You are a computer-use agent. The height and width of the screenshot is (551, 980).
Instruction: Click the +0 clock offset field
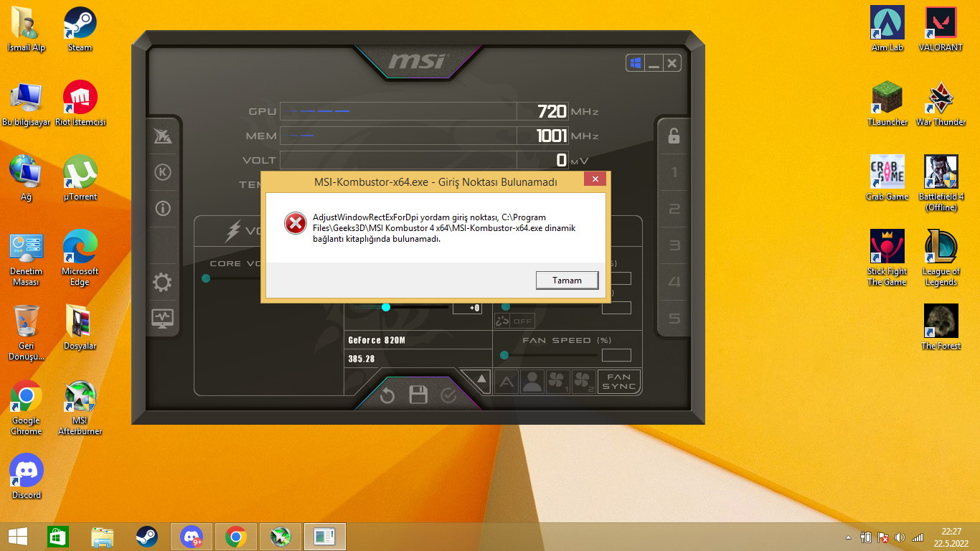coord(467,308)
